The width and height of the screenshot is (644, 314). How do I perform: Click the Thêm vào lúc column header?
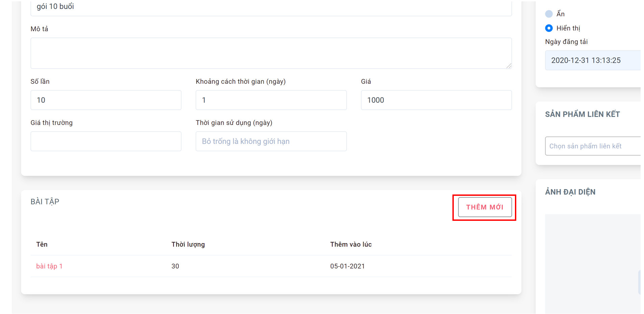coord(351,244)
